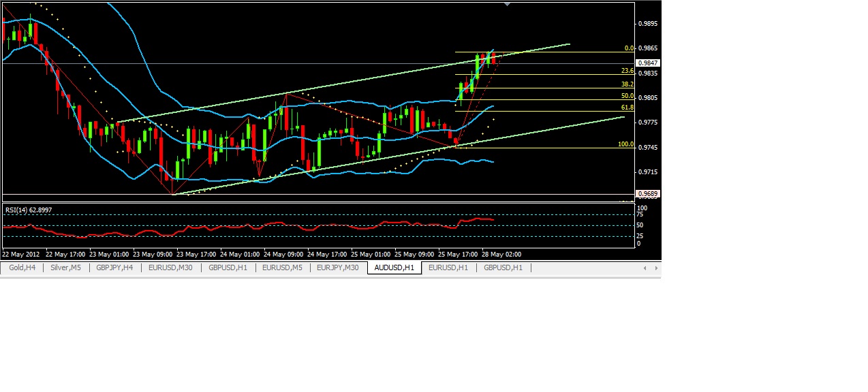The height and width of the screenshot is (392, 868).
Task: Click the 23 May 01:00 time label
Action: 109,254
